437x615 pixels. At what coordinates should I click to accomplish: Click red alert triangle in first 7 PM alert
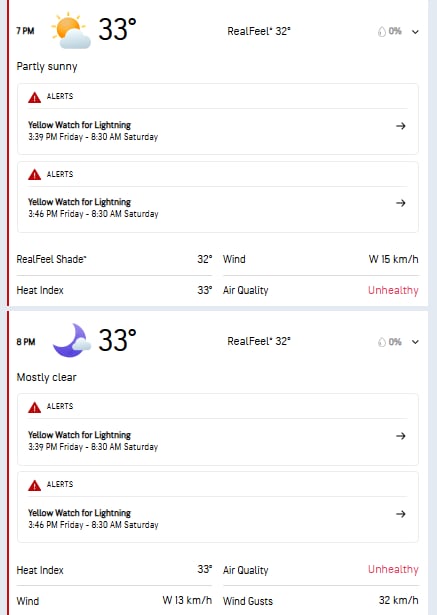point(35,97)
